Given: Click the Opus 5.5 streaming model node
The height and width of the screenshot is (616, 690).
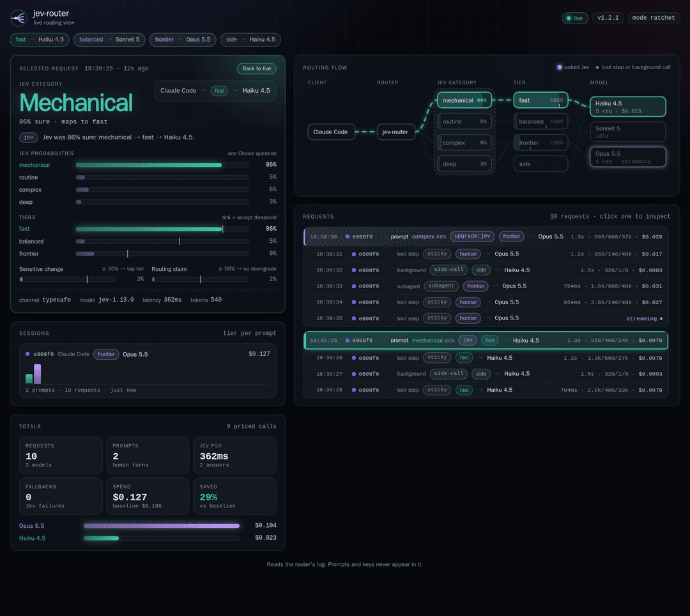Looking at the screenshot, I should (627, 157).
